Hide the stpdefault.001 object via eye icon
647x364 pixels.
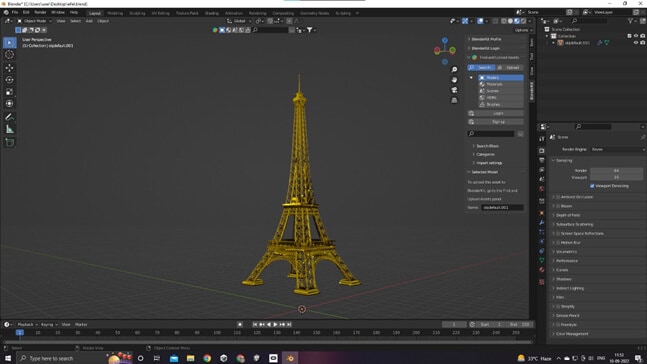636,43
